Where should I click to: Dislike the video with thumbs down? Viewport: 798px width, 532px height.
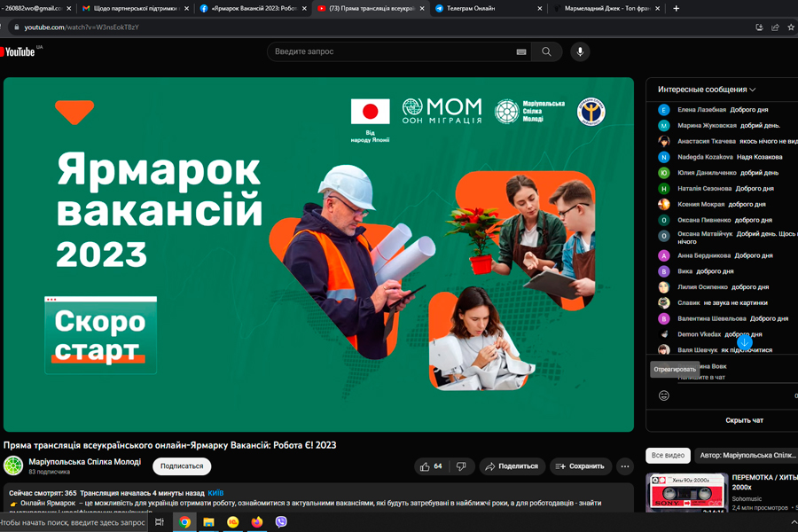(461, 466)
